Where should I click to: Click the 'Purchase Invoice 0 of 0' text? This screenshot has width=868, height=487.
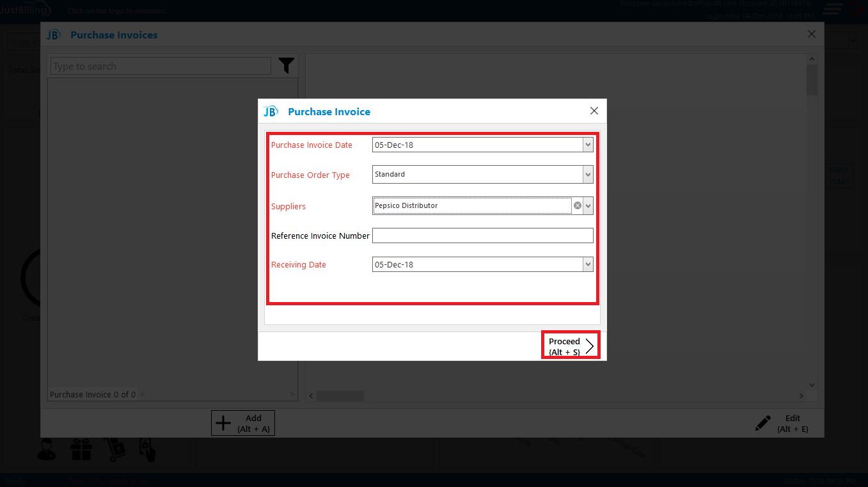(93, 395)
